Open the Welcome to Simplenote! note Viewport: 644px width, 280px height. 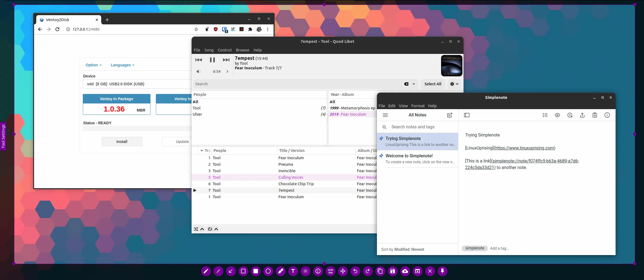point(418,159)
